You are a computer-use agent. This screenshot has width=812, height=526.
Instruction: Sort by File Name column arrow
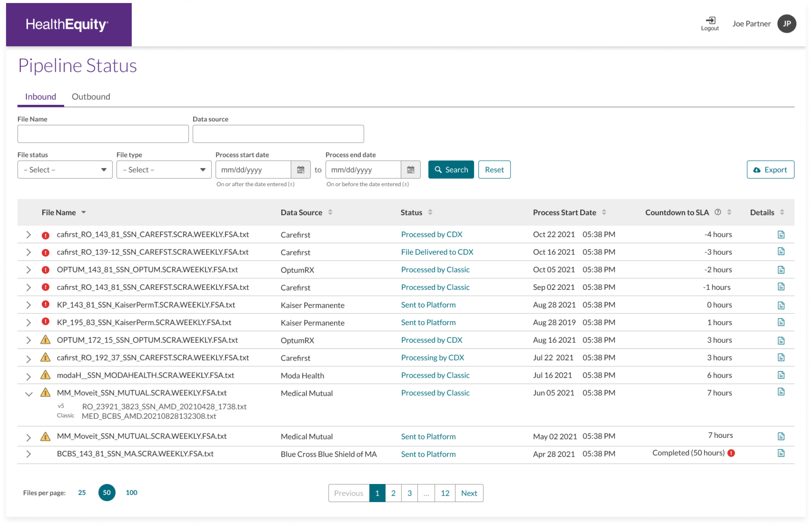point(84,212)
